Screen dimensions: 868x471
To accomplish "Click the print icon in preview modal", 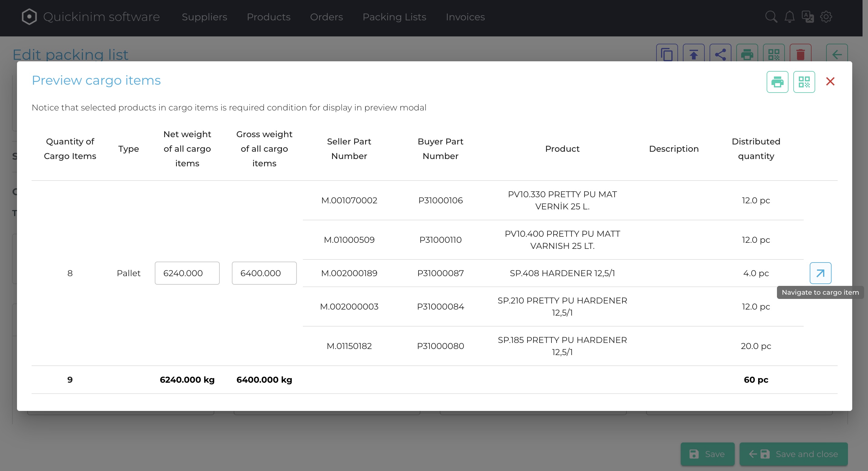I will point(777,82).
